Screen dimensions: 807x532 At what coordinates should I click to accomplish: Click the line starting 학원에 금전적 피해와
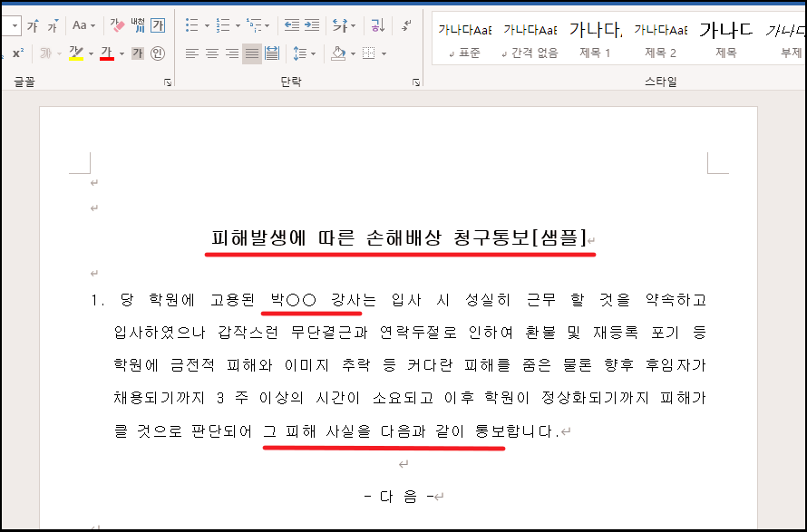(x=410, y=365)
